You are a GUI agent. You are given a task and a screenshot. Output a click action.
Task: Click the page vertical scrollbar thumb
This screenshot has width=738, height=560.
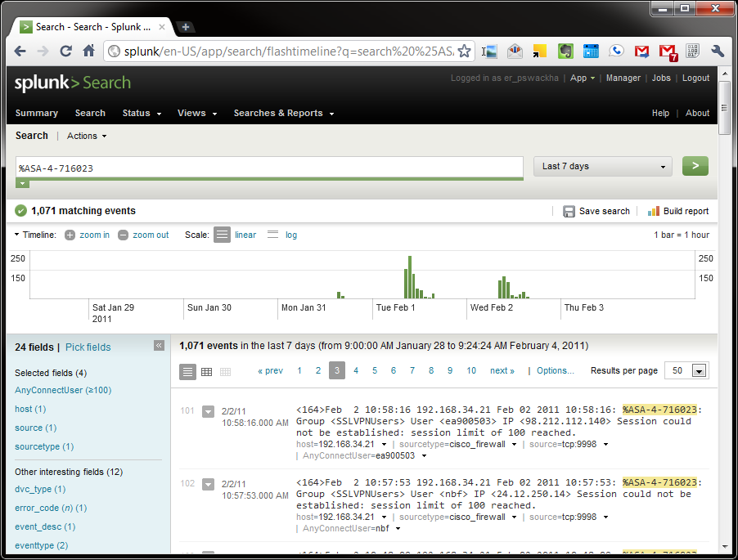724,108
